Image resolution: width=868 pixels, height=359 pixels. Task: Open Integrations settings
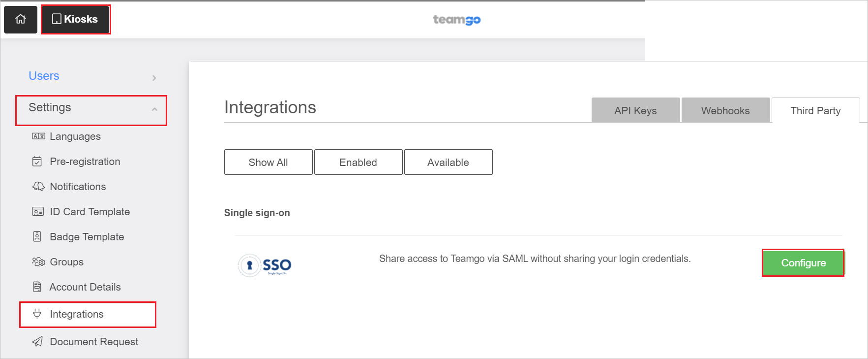tap(76, 314)
